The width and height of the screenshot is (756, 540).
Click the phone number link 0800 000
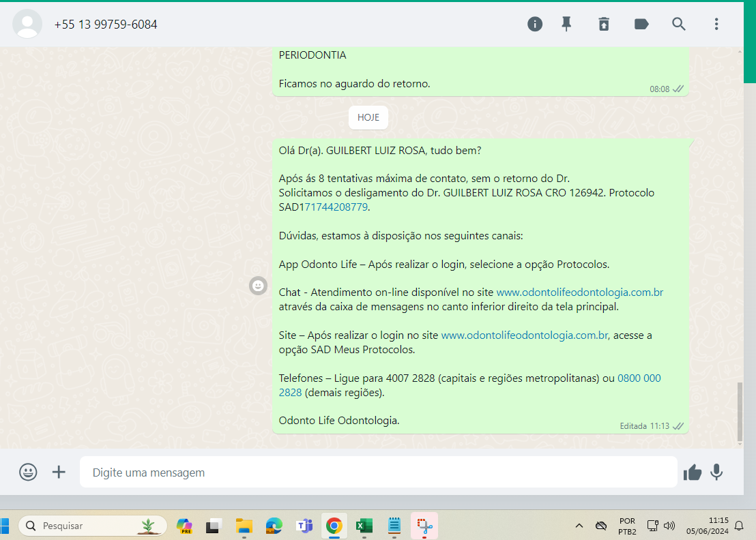pos(639,378)
